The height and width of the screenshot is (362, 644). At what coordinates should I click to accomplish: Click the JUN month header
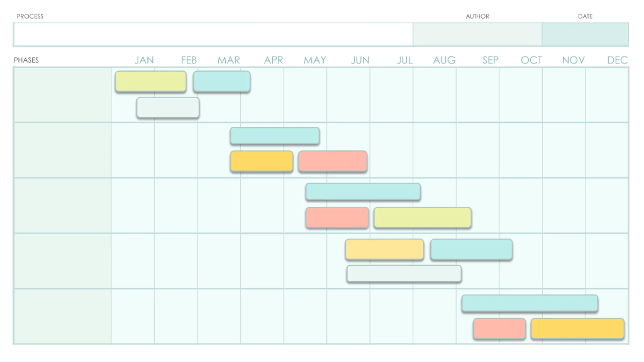[360, 60]
